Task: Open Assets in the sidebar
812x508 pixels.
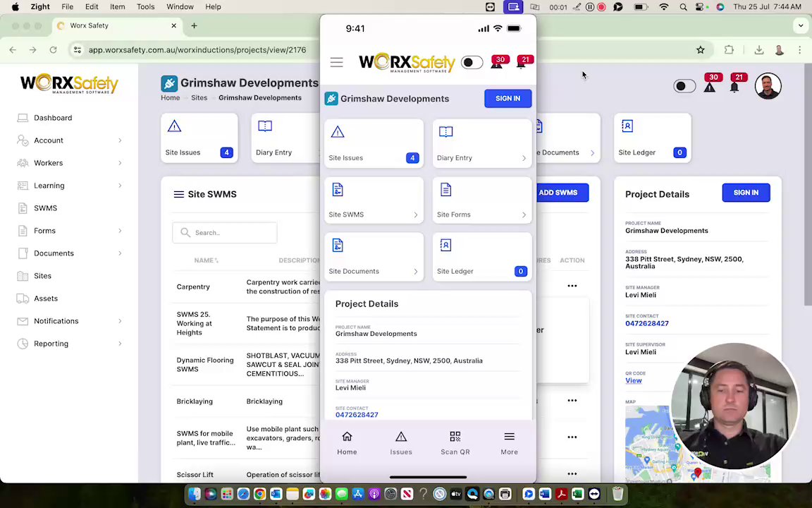Action: tap(46, 298)
